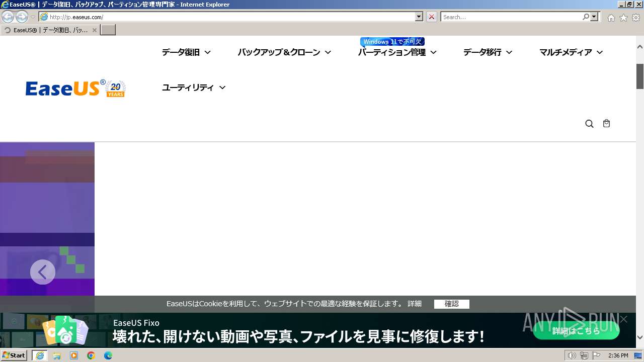This screenshot has width=644, height=362.
Task: Click the page scrollbar up arrow
Action: point(640,47)
